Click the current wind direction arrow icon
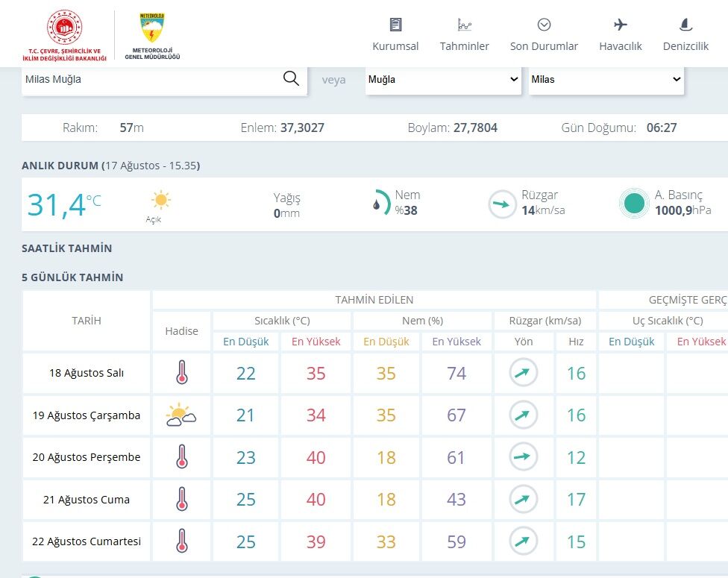This screenshot has width=728, height=578. pos(502,204)
